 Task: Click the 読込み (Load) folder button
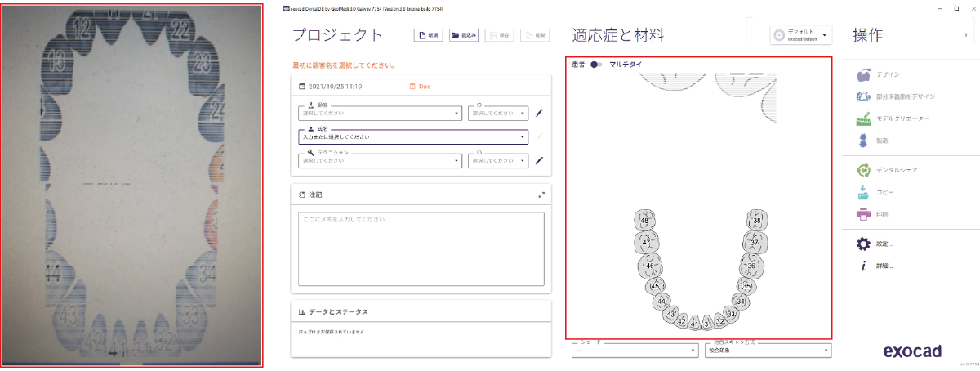pyautogui.click(x=464, y=35)
